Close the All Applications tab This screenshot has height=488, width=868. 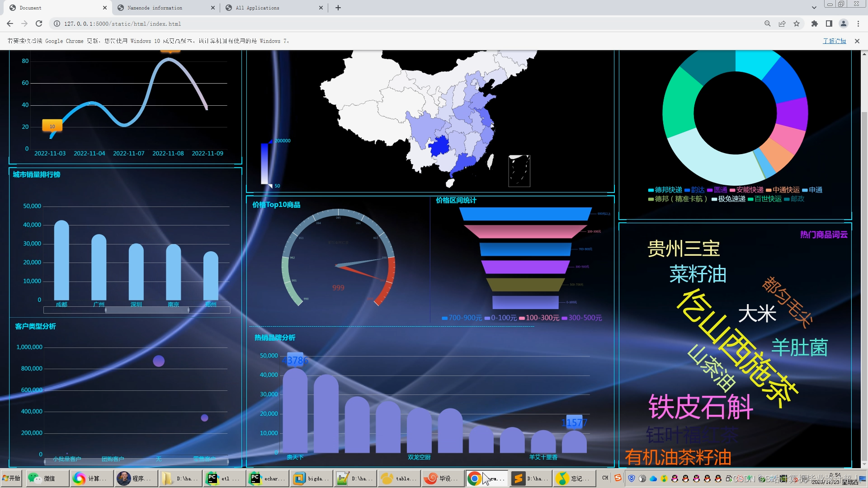tap(321, 8)
